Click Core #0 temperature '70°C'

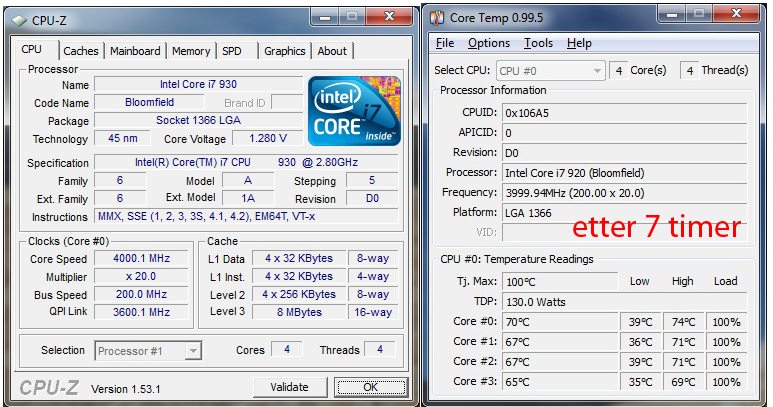tap(560, 322)
